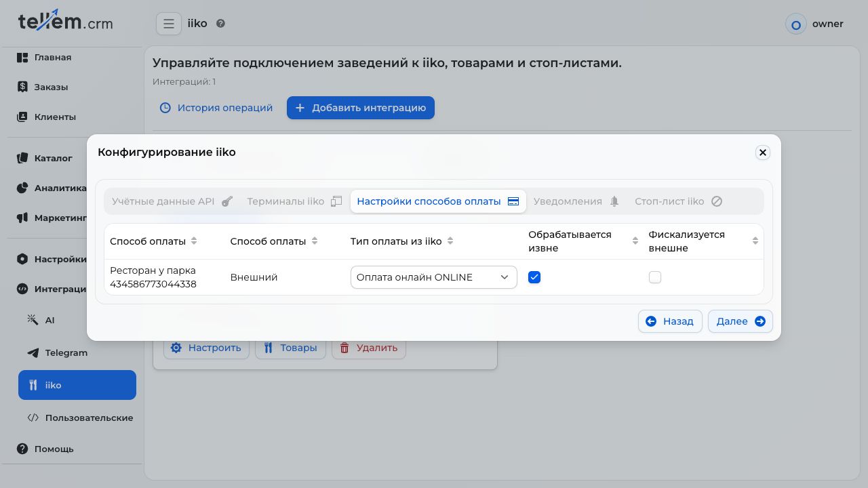Click the terminals devices icon

336,201
